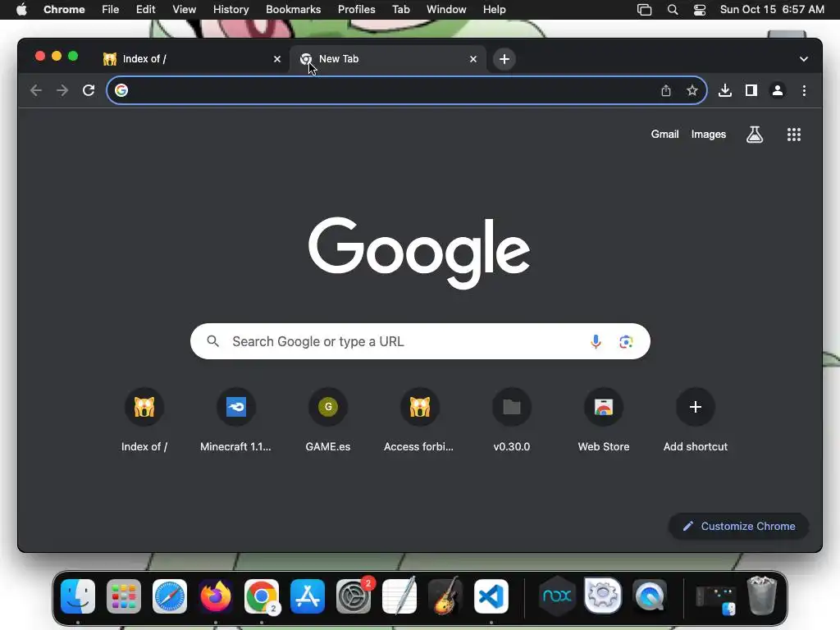Open the Google apps grid
Screen dimensions: 840x630
[x=794, y=135]
